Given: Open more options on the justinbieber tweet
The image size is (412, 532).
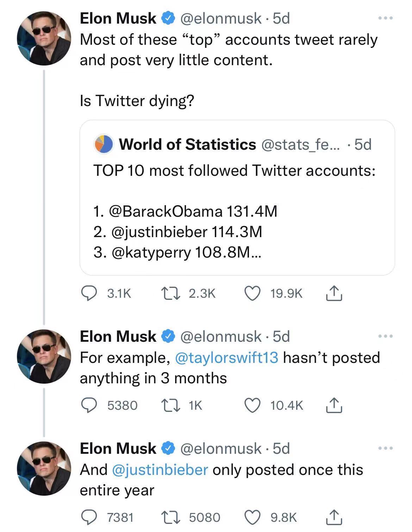Looking at the screenshot, I should click(x=385, y=449).
